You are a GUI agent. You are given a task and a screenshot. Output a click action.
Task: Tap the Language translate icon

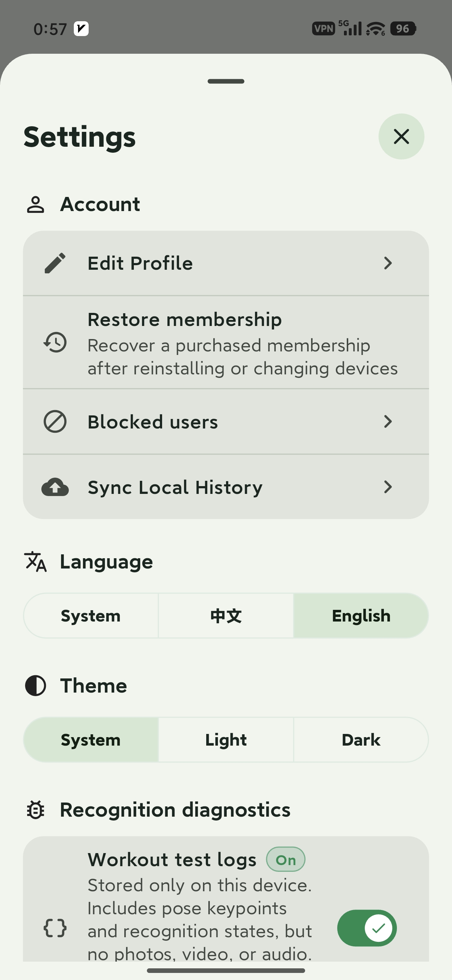click(35, 561)
